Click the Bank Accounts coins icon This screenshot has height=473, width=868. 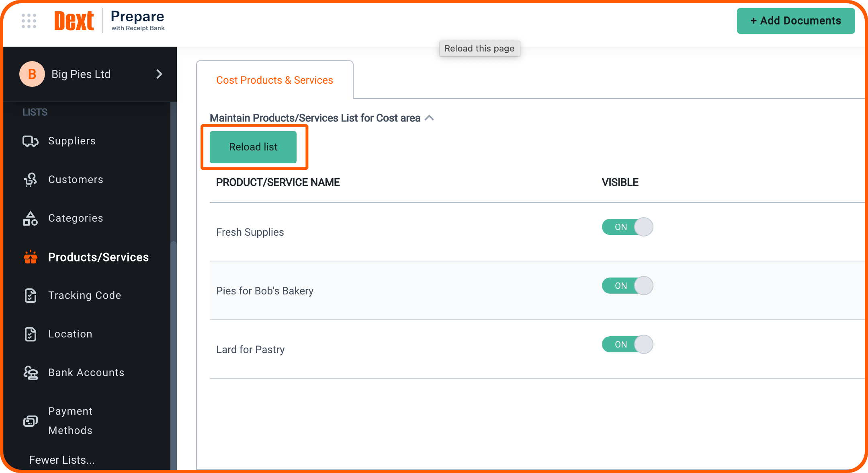tap(31, 373)
